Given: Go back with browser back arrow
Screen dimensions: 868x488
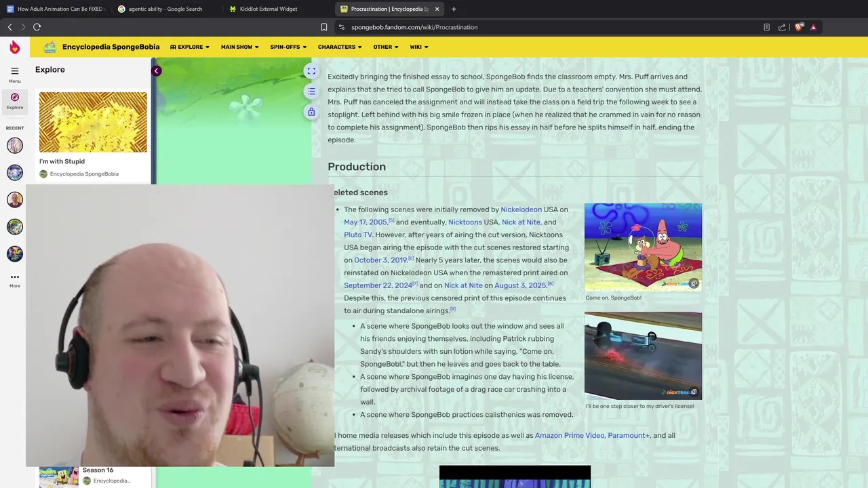Looking at the screenshot, I should pyautogui.click(x=9, y=27).
